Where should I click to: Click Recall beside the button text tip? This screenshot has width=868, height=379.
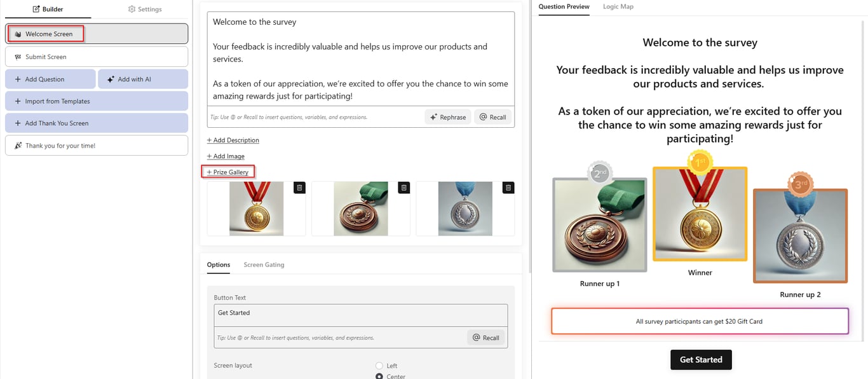485,338
